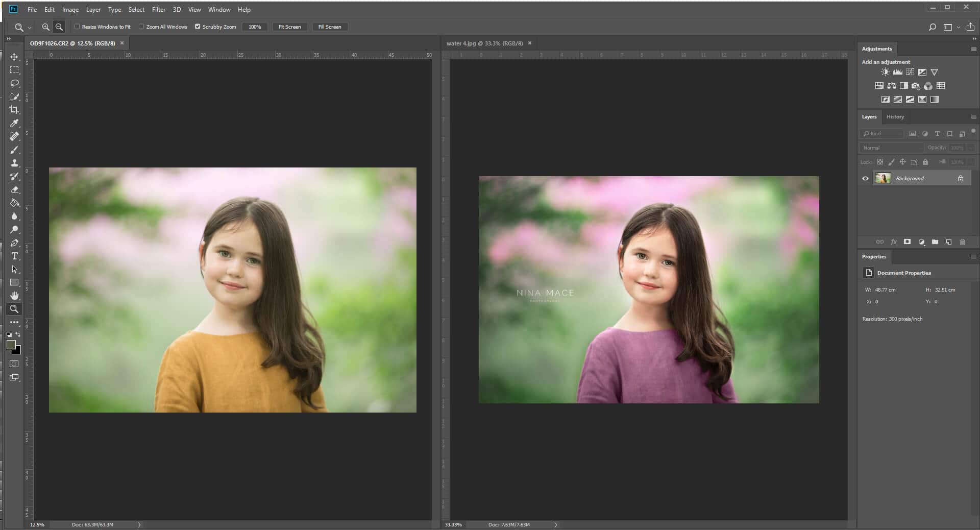980x530 pixels.
Task: Add a Levels adjustment
Action: [x=897, y=72]
